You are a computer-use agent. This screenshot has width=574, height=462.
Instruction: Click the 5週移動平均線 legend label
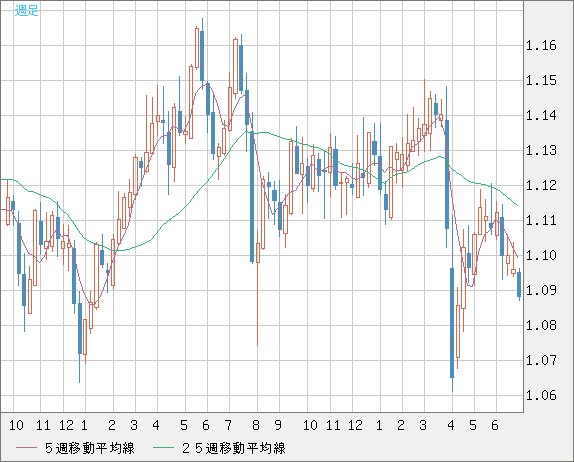pyautogui.click(x=90, y=448)
